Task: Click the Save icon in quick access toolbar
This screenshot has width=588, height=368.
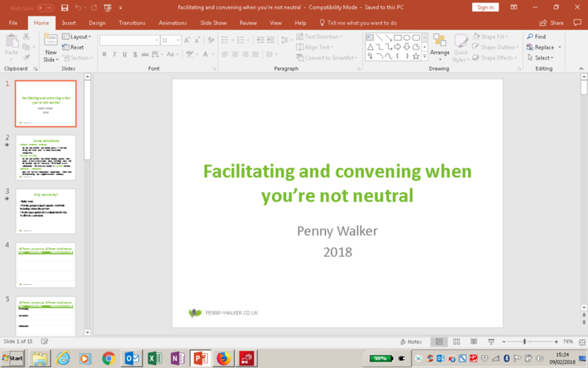Action: click(x=64, y=8)
